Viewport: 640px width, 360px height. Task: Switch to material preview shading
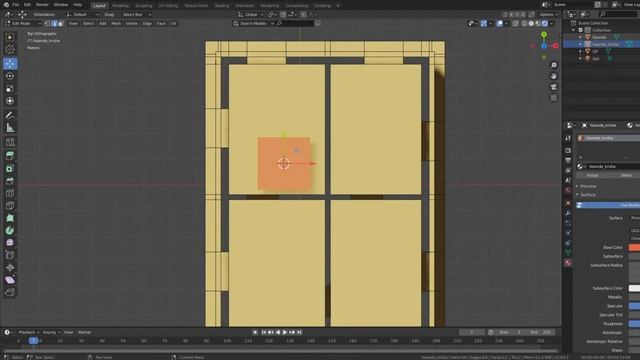click(538, 24)
